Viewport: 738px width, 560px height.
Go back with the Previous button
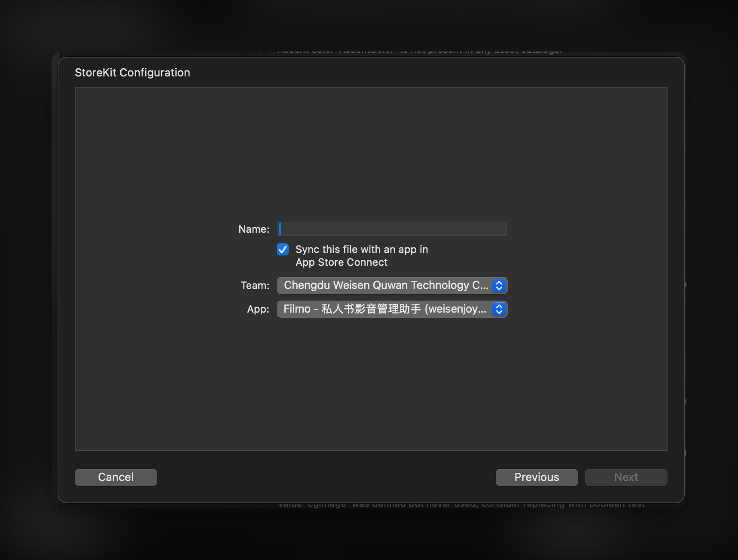[x=537, y=477]
